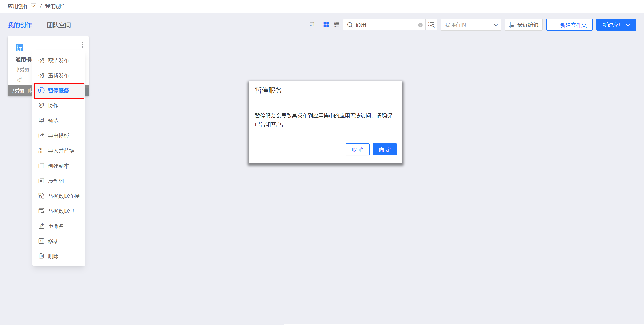Image resolution: width=644 pixels, height=325 pixels.
Task: Switch to list view
Action: coord(336,25)
